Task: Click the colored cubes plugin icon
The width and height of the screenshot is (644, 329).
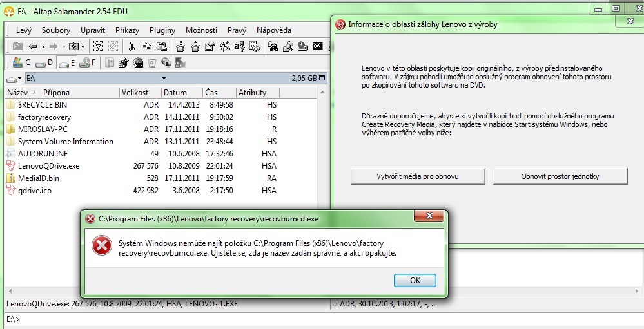Action: pyautogui.click(x=123, y=62)
